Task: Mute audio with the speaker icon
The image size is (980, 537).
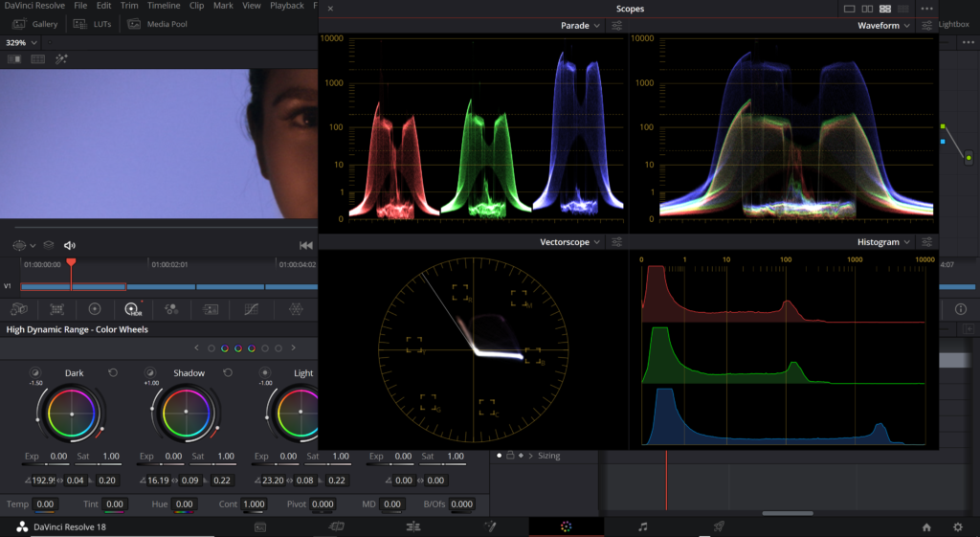Action: point(69,246)
